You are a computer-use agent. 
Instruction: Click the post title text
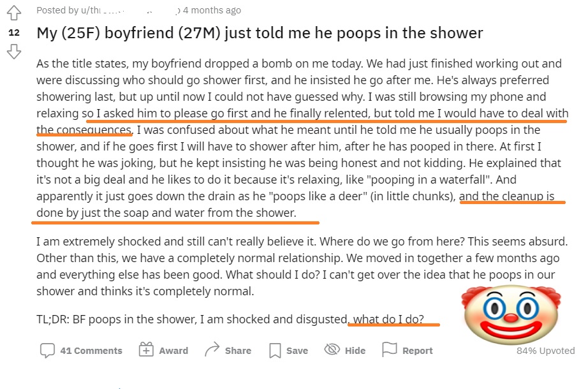[260, 33]
